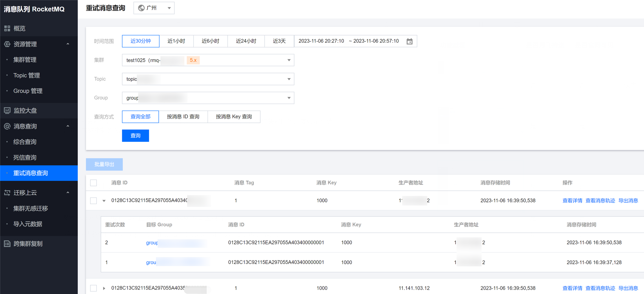Expand the row with producer 11.141.103.12
Image resolution: width=644 pixels, height=294 pixels.
tap(104, 288)
